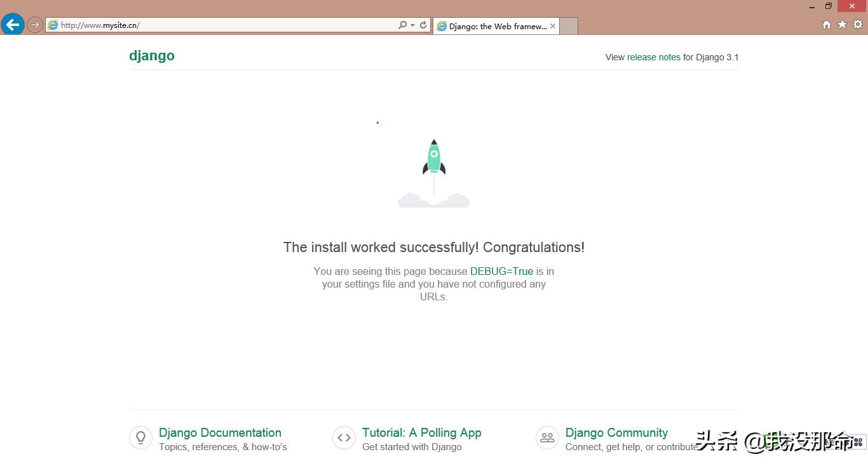Screen dimensions: 868x466
Task: Close the Django tab
Action: (553, 26)
